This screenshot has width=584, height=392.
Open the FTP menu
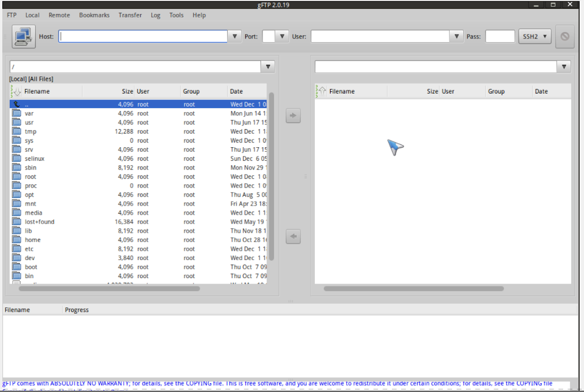[x=12, y=15]
